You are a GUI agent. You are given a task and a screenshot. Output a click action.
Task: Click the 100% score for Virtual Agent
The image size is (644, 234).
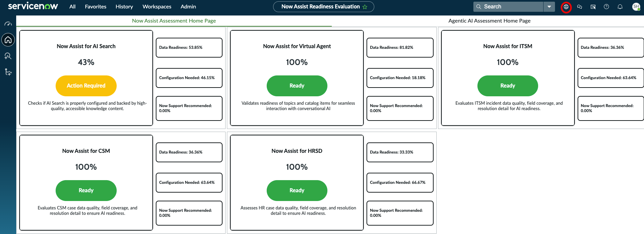(x=297, y=62)
